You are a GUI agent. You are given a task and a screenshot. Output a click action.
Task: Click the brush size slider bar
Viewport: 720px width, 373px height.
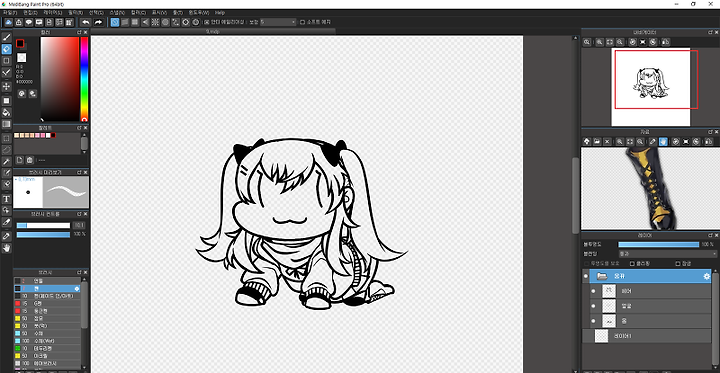[43, 226]
